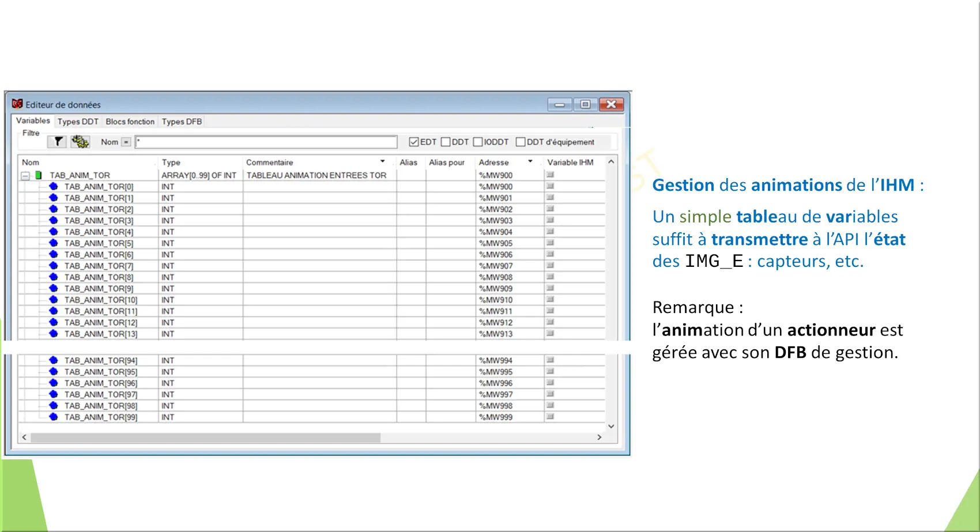Click the green array icon of TAB_ANIM_TOR
The image size is (980, 532).
coord(39,175)
